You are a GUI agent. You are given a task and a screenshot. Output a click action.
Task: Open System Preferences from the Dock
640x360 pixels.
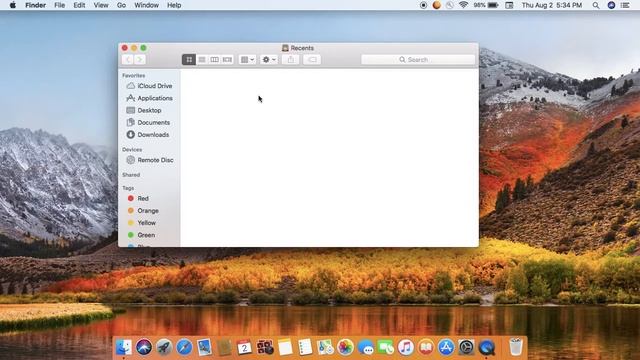[x=466, y=347]
